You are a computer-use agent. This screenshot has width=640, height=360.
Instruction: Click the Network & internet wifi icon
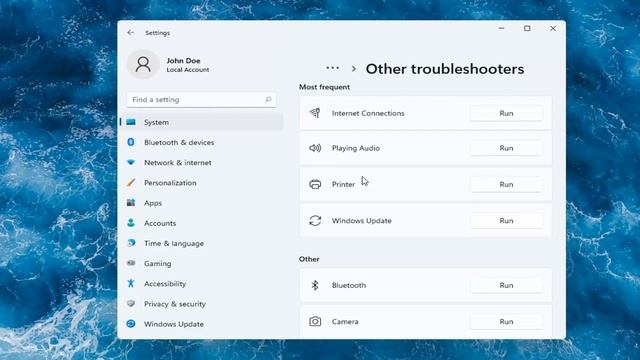[131, 162]
